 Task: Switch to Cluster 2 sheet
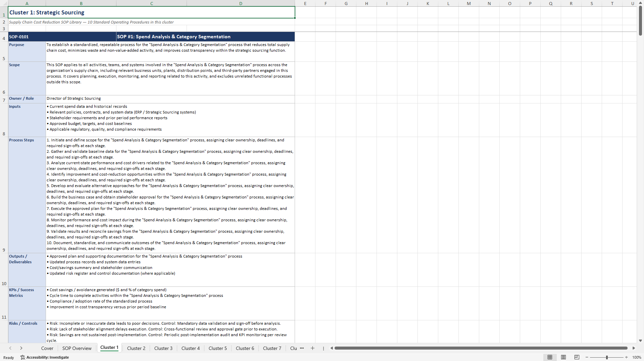tap(136, 348)
